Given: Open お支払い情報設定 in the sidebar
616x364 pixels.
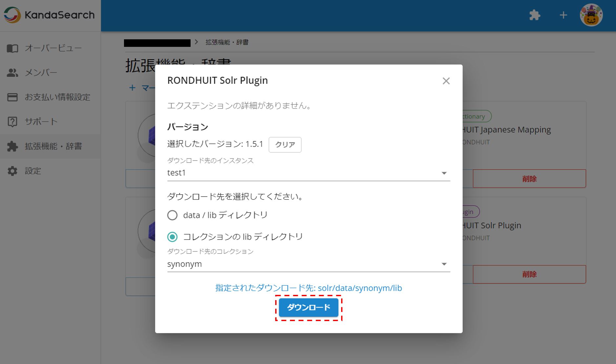Looking at the screenshot, I should pos(50,97).
